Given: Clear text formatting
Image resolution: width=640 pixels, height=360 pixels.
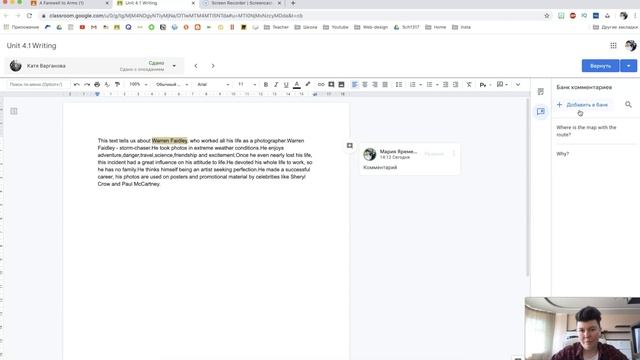Looking at the screenshot, I should (x=469, y=84).
